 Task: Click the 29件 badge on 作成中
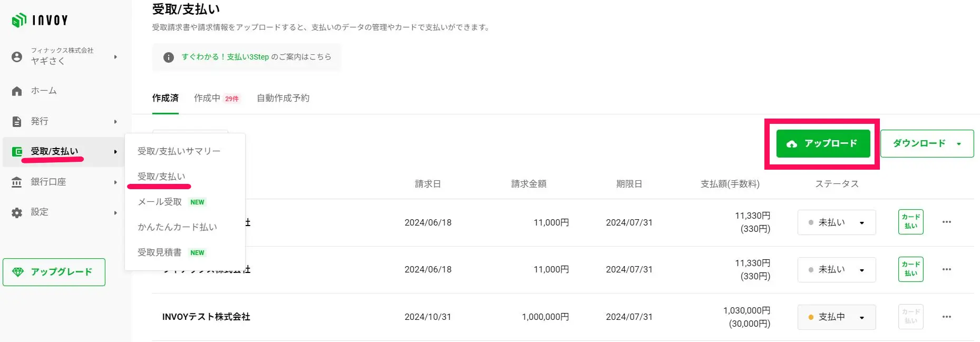pyautogui.click(x=232, y=99)
